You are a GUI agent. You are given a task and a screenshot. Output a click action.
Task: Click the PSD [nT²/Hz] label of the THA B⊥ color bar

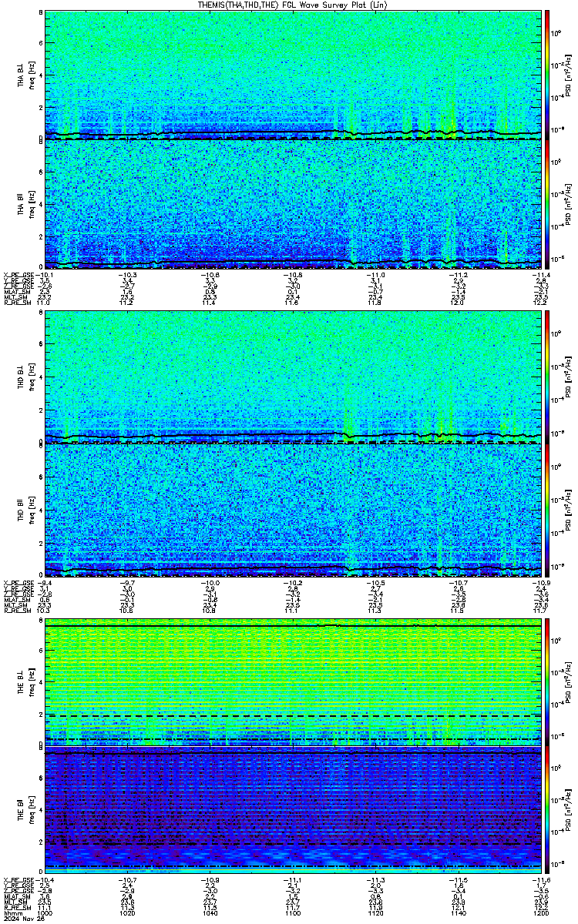point(568,75)
